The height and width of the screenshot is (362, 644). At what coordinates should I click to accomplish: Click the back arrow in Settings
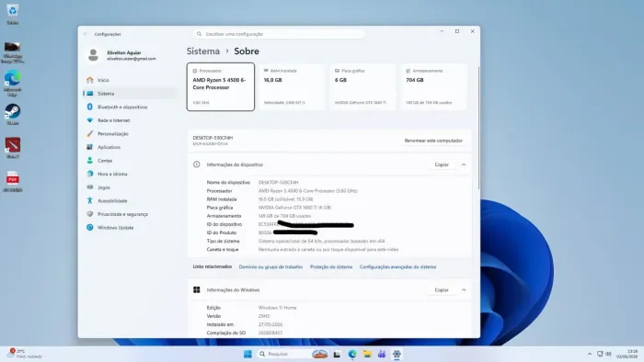point(86,34)
